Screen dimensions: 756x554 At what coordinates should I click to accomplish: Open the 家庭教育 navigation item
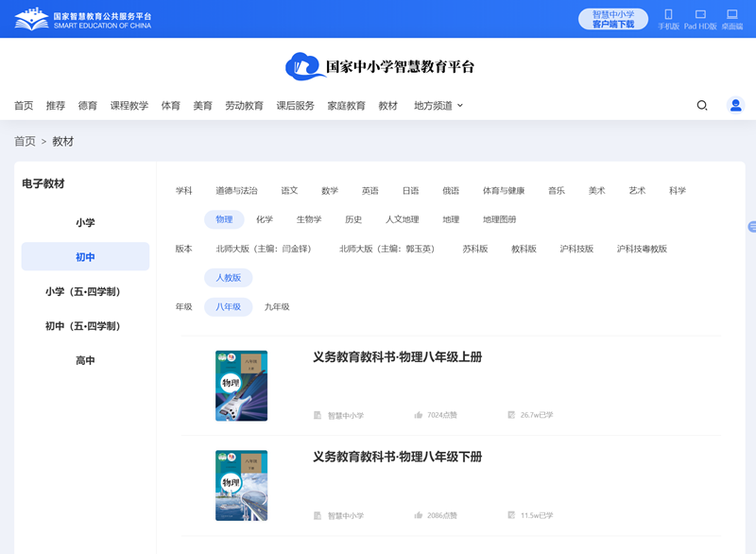coord(346,106)
